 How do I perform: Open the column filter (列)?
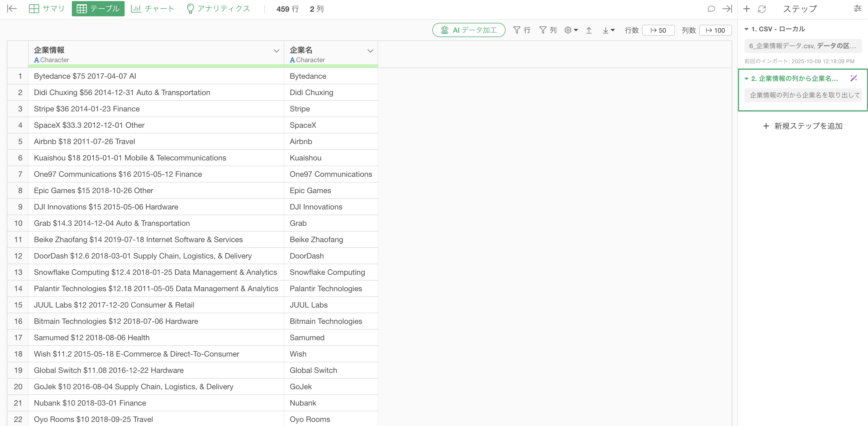pos(547,30)
